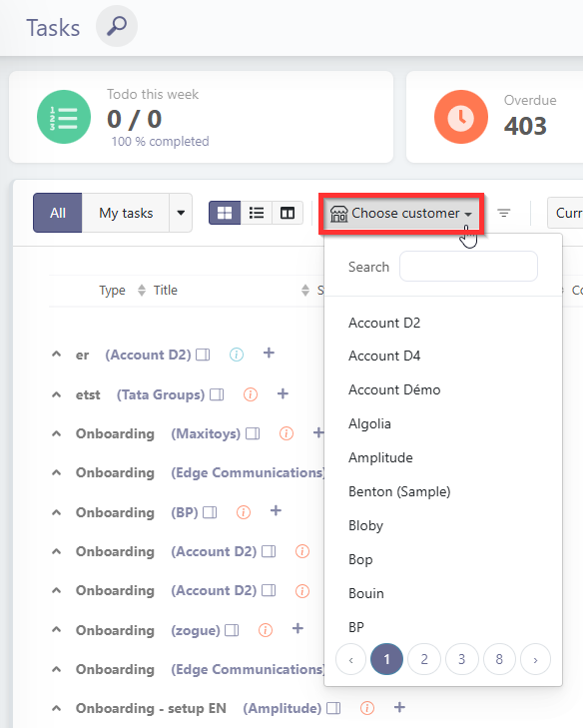This screenshot has height=728, width=583.
Task: Click the (Tata Groups) customer link
Action: (x=160, y=394)
